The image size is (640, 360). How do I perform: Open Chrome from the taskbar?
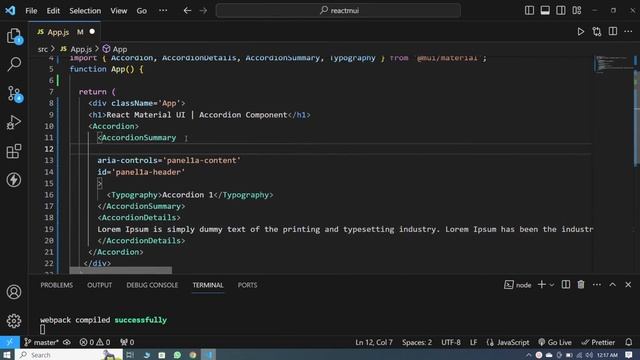pos(193,355)
